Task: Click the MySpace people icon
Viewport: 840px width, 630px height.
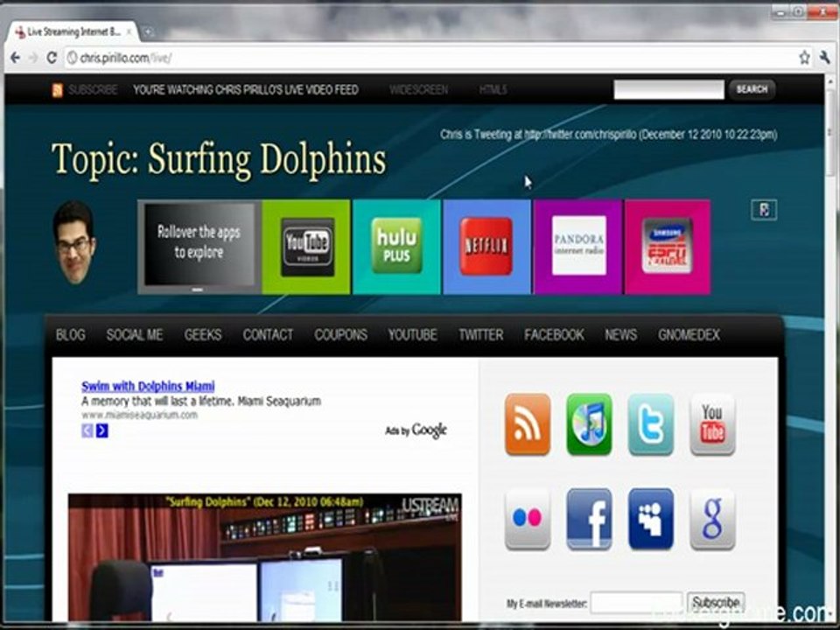Action: (651, 519)
